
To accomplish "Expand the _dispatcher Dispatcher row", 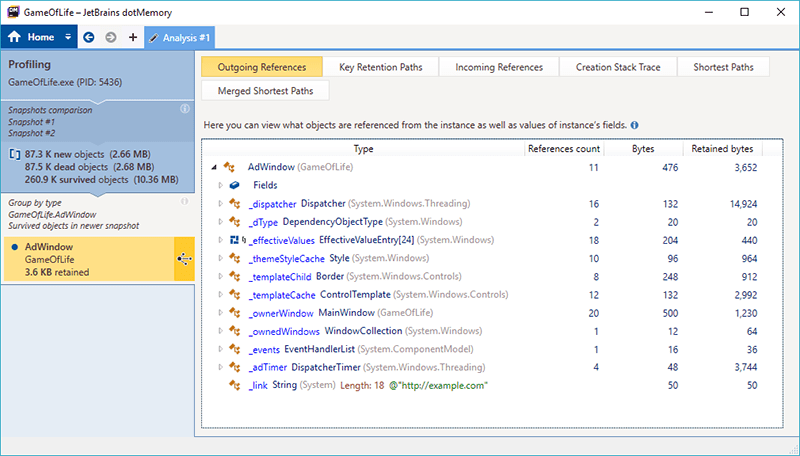I will (x=220, y=204).
